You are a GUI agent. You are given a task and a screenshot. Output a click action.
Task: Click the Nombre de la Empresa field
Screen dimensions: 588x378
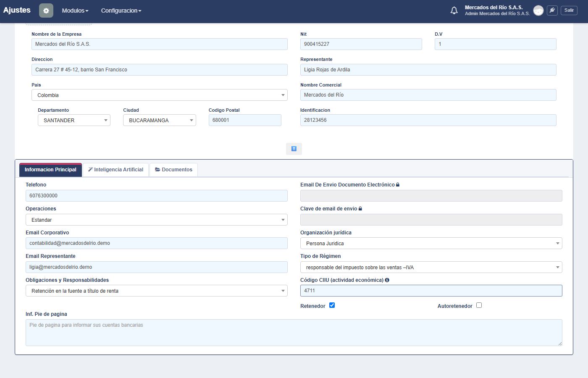point(160,44)
